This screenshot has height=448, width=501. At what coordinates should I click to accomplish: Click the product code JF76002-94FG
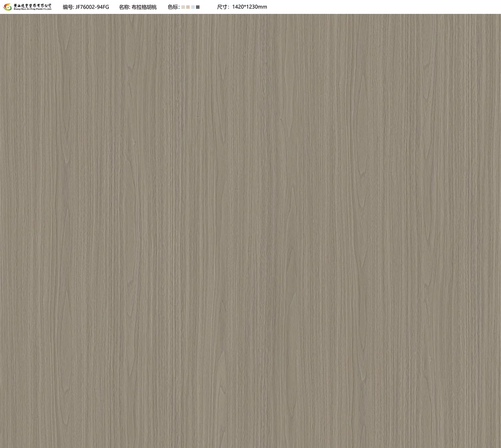(92, 7)
